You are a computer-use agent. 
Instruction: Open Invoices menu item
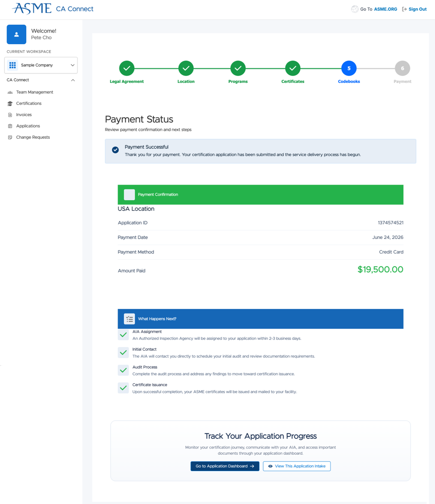[24, 115]
